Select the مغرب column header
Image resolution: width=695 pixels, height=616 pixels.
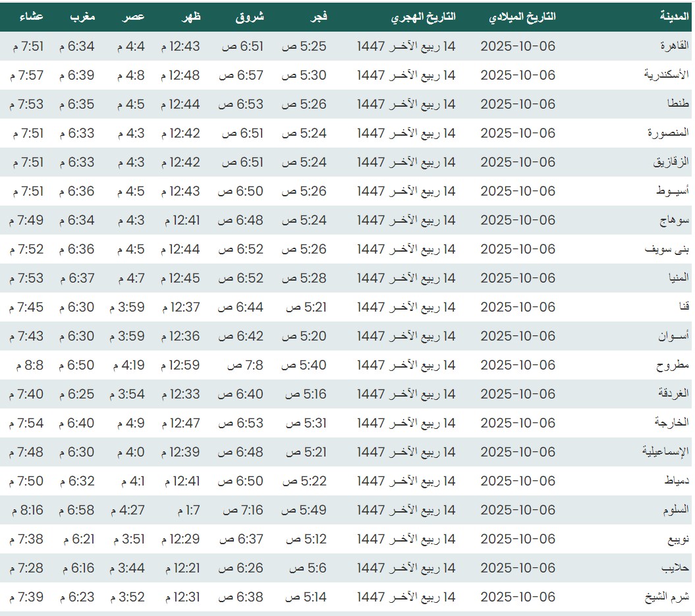click(82, 17)
